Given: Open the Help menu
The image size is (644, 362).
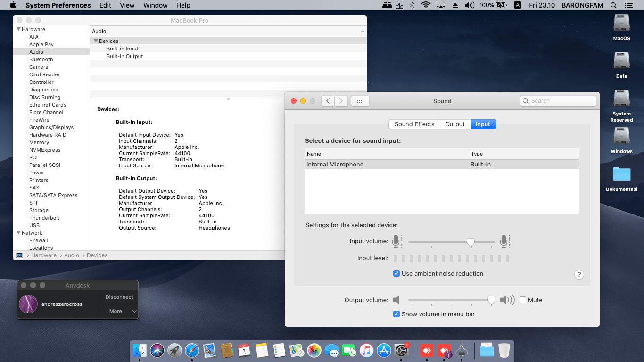Looking at the screenshot, I should click(183, 5).
